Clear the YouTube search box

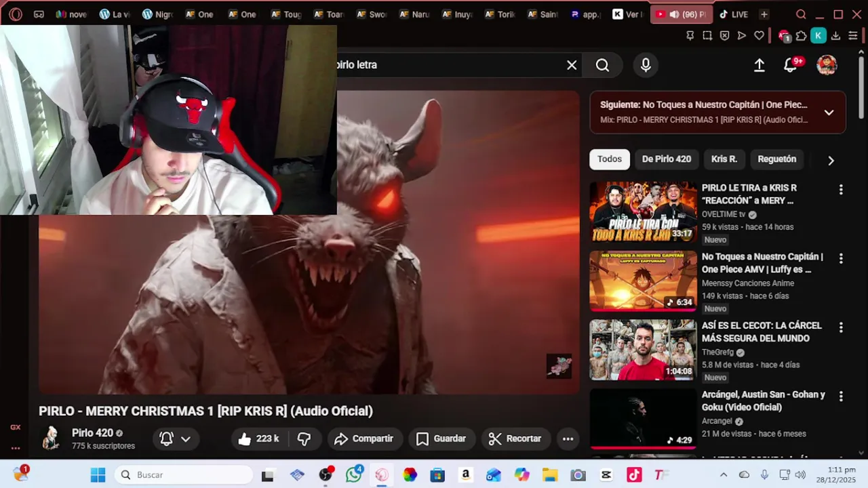point(572,65)
